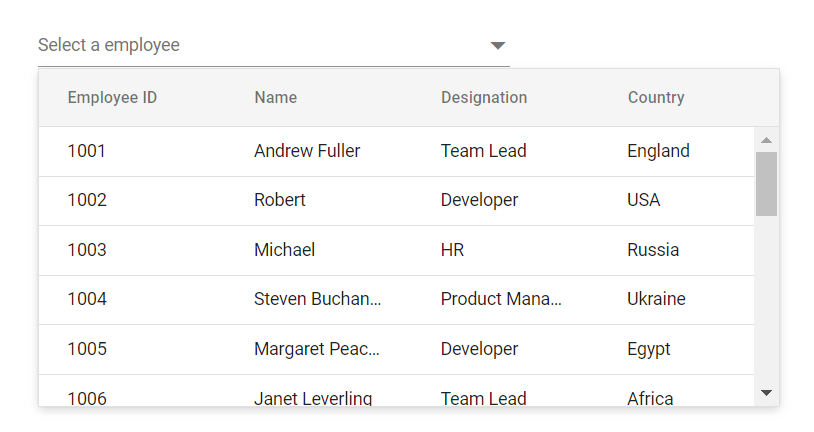The height and width of the screenshot is (432, 814).
Task: Open the Select a employee dropdown arrow
Action: pos(498,46)
